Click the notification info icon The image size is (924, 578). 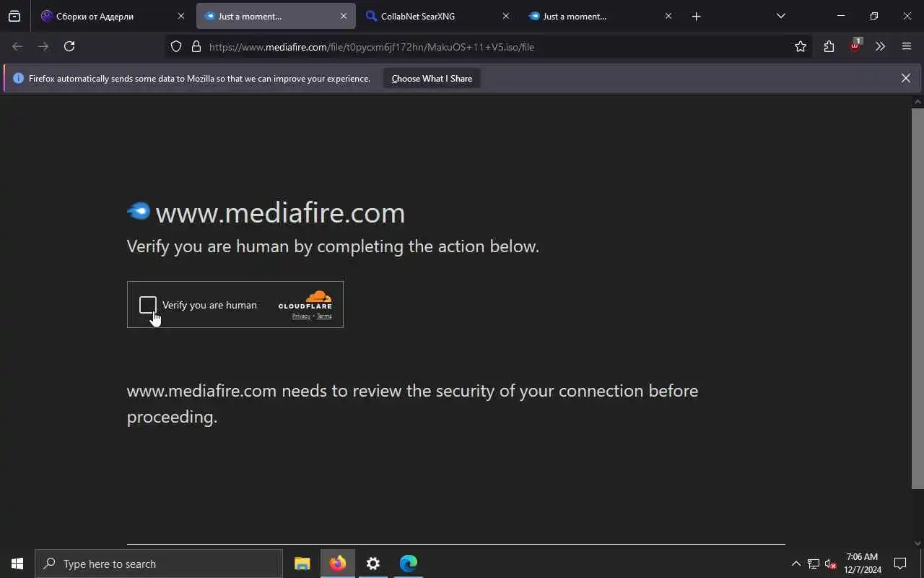(x=18, y=78)
